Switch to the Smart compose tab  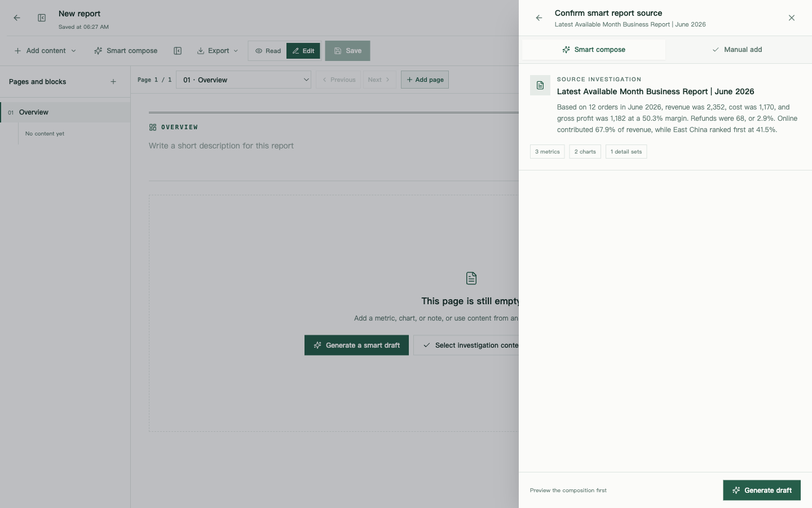pos(594,50)
